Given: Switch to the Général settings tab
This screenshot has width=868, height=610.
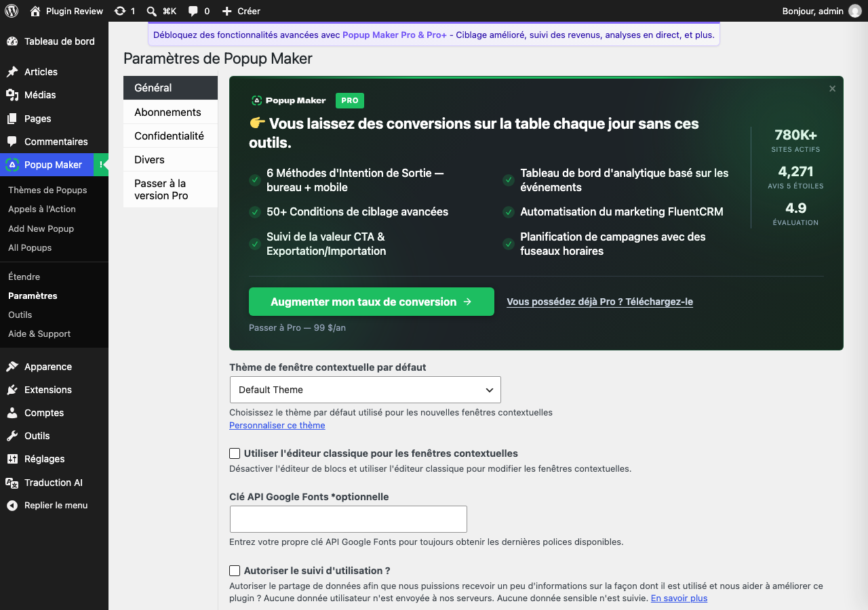Looking at the screenshot, I should tap(170, 88).
